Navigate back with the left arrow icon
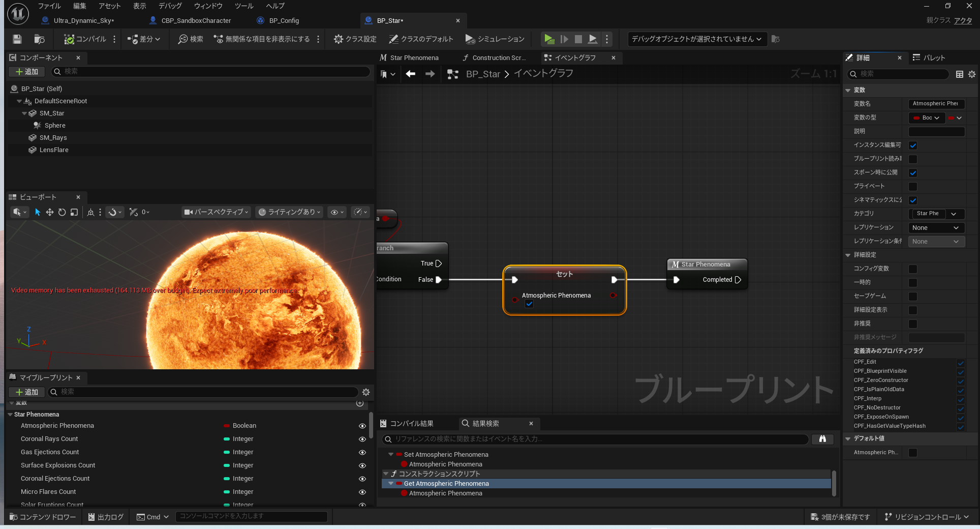 click(410, 74)
